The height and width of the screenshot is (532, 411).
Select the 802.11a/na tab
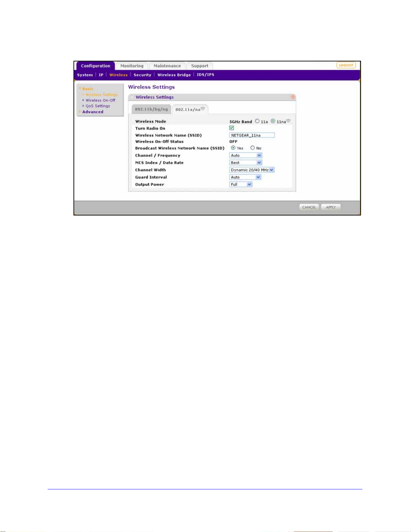(190, 109)
